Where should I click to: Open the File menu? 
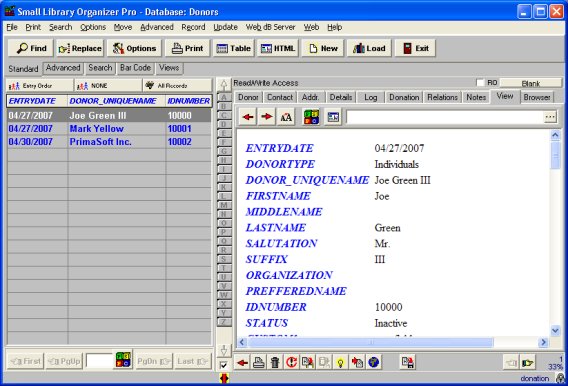point(12,27)
